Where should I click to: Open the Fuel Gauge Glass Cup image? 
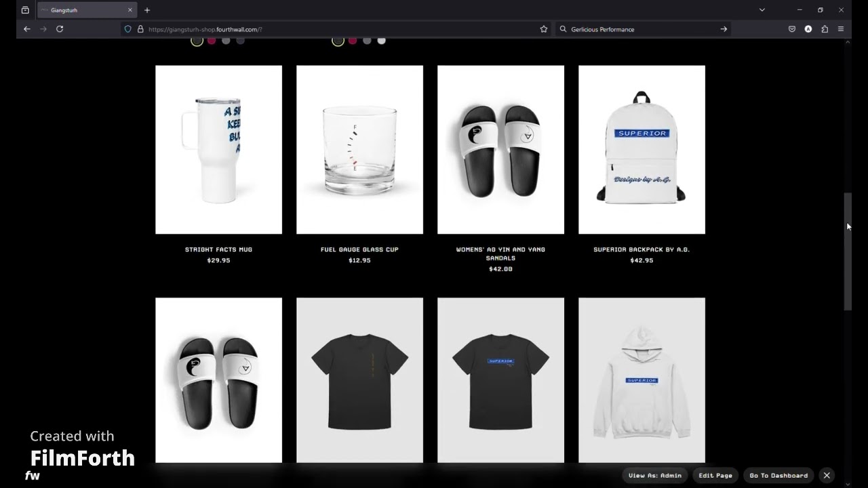coord(359,150)
